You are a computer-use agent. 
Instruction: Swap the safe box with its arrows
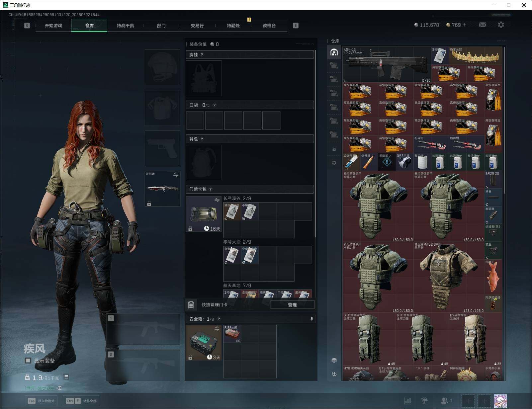click(x=217, y=329)
